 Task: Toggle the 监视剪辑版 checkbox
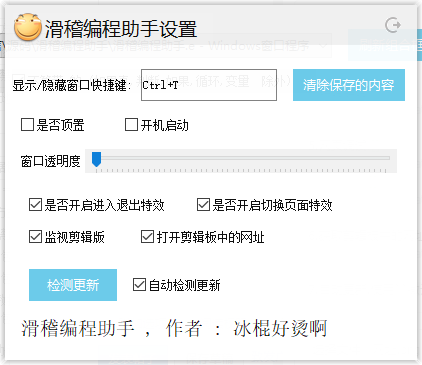[35, 237]
